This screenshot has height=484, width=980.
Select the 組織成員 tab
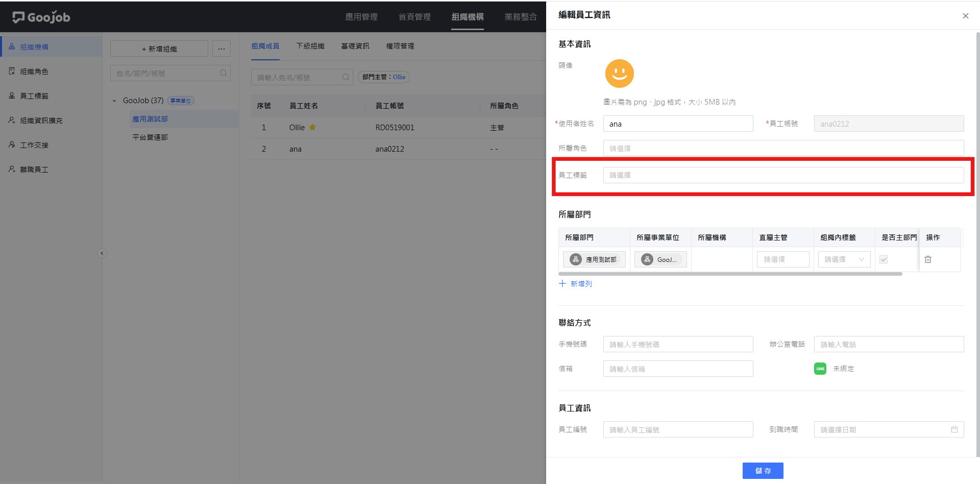(x=265, y=46)
